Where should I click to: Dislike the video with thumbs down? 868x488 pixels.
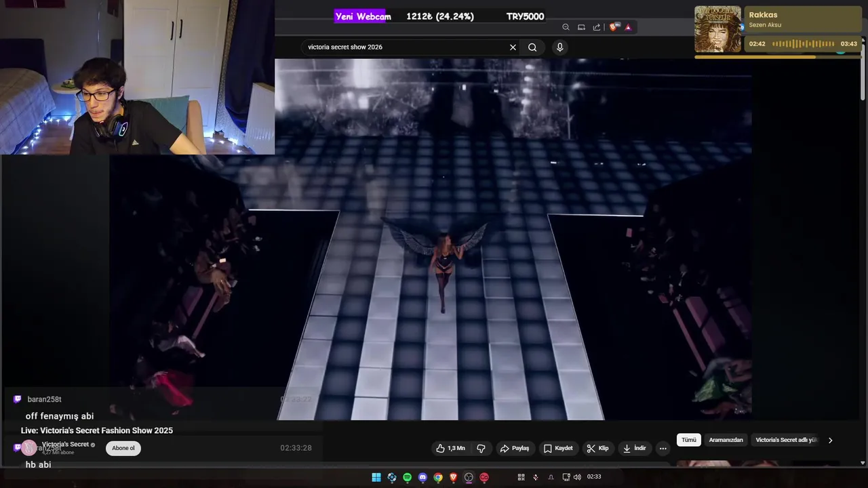(x=481, y=448)
